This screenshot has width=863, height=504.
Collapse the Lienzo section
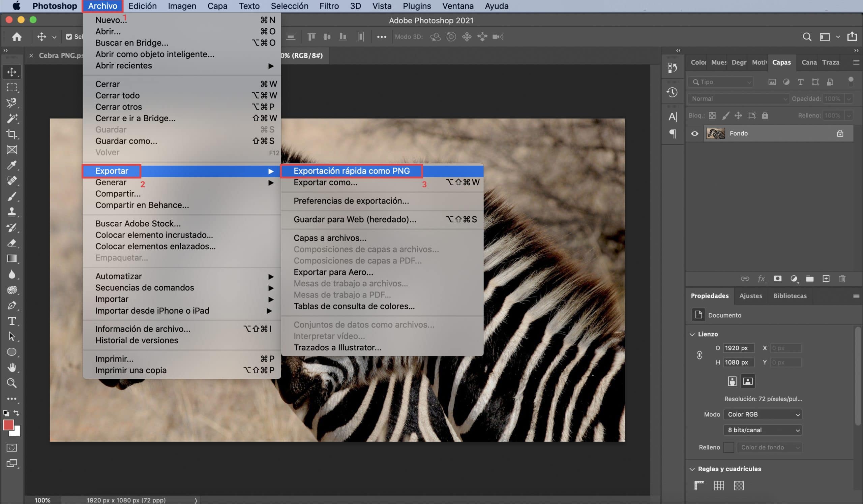point(692,334)
